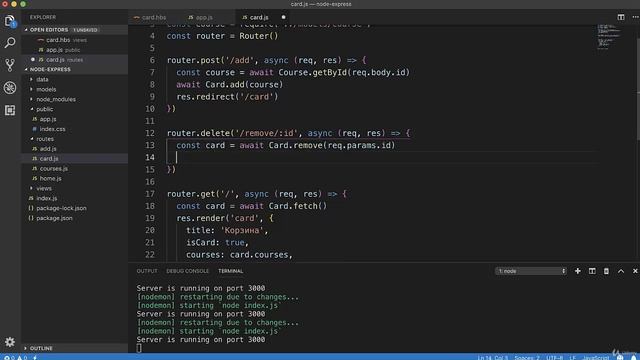Open notifications bell in status bar

coord(634,357)
